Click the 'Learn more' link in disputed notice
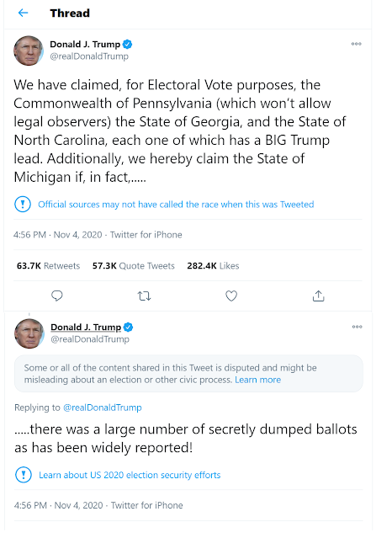This screenshot has width=392, height=538. tap(258, 380)
